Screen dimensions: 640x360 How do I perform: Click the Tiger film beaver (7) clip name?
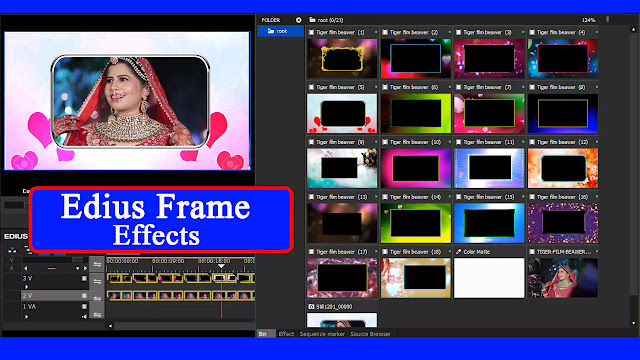coord(487,87)
